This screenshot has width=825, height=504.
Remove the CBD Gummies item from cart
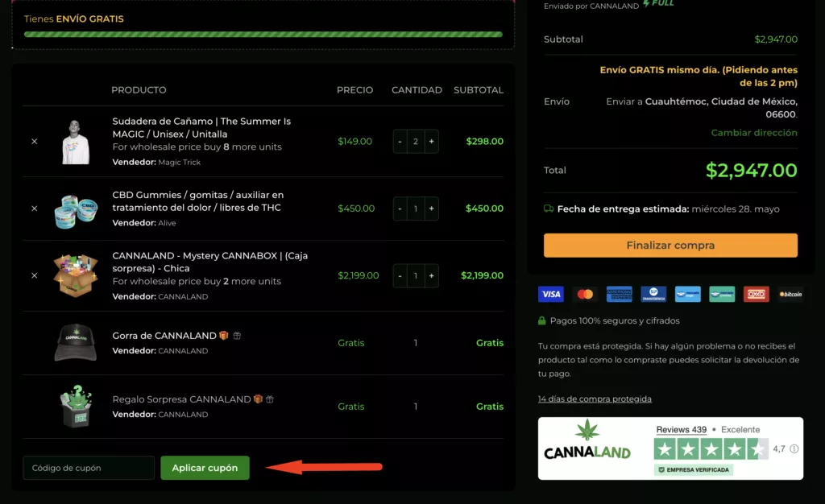tap(34, 209)
